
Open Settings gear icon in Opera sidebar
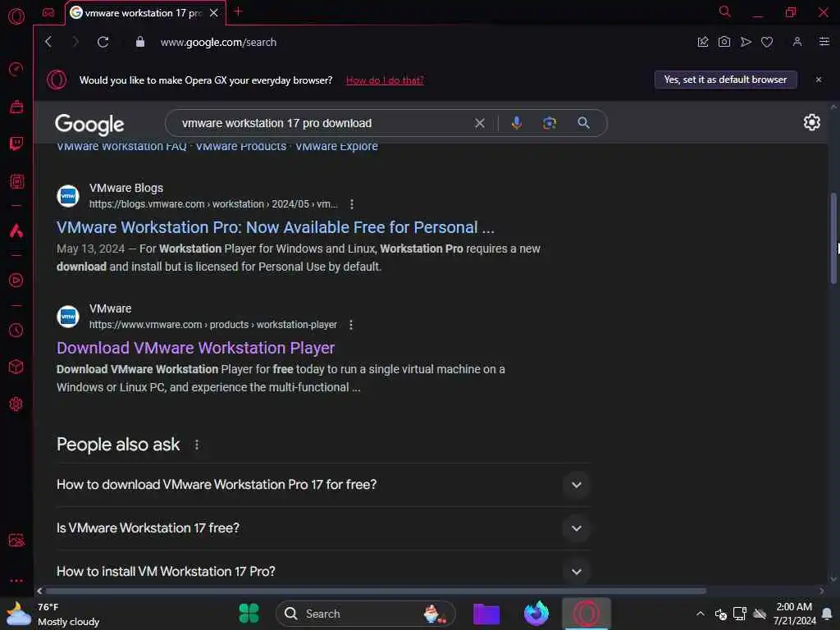click(x=16, y=404)
